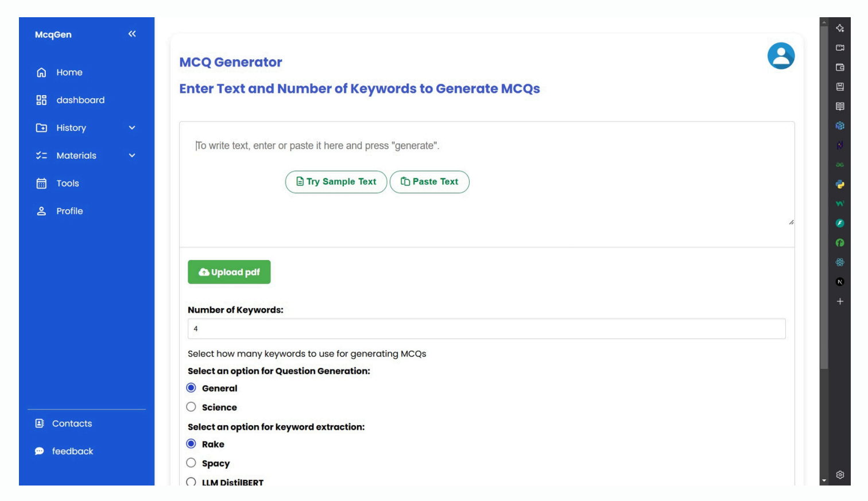Open the sparkle AI assistant sidebar icon
Image resolution: width=868 pixels, height=501 pixels.
click(x=840, y=28)
